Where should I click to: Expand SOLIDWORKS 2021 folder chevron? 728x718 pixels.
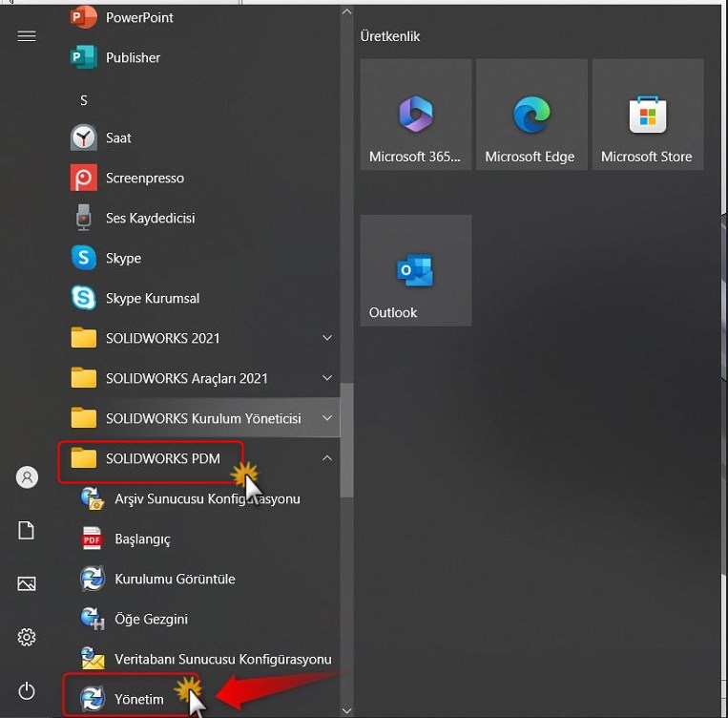tap(327, 338)
